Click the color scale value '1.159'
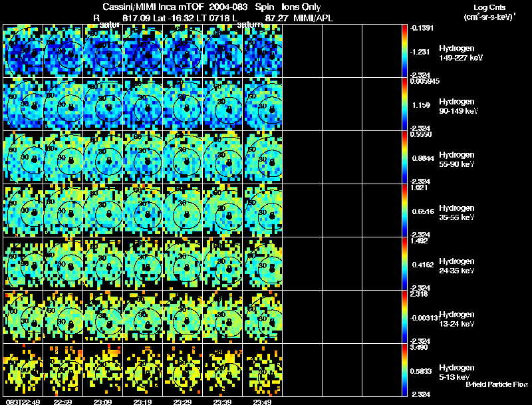Screen dimensions: 532x405 pyautogui.click(x=422, y=105)
